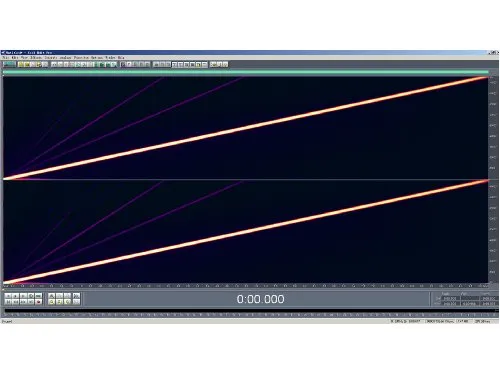
Task: Click the red Record button
Action: point(38,302)
